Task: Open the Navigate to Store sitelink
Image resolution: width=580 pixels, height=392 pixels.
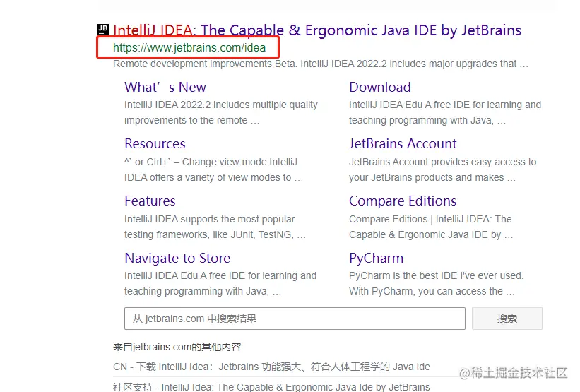Action: (177, 258)
